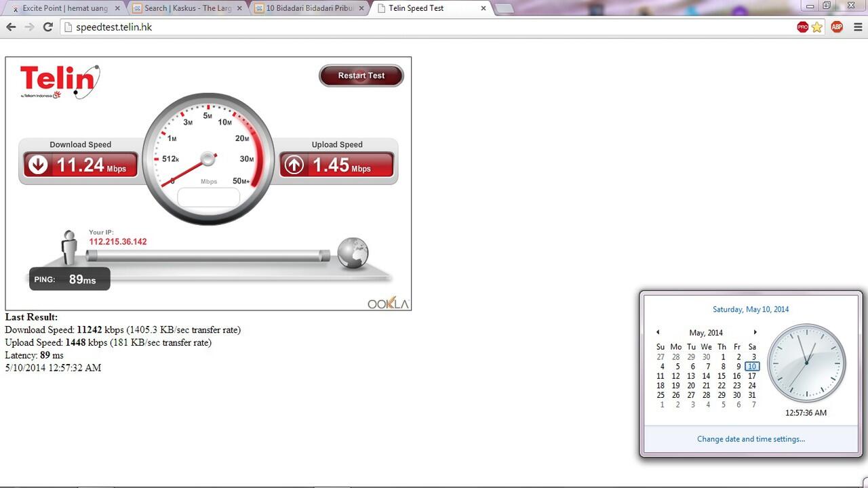The image size is (868, 488).
Task: Bookmark this page with the star icon
Action: click(x=817, y=27)
